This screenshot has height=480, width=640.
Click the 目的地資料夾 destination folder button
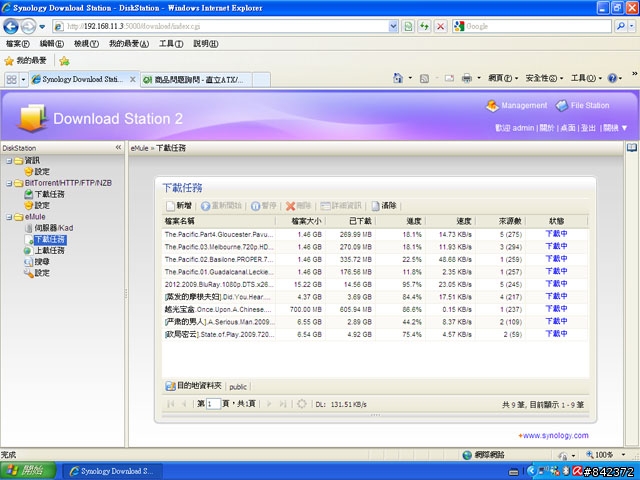pyautogui.click(x=193, y=386)
